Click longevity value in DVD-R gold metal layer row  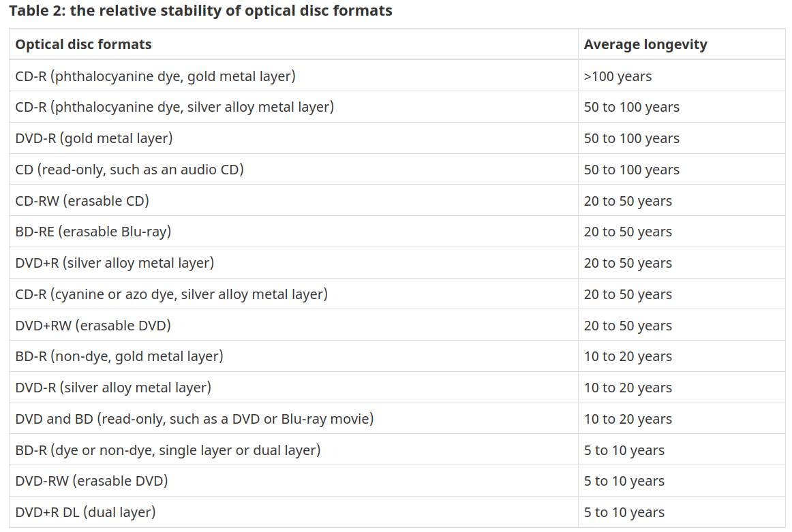tap(631, 138)
